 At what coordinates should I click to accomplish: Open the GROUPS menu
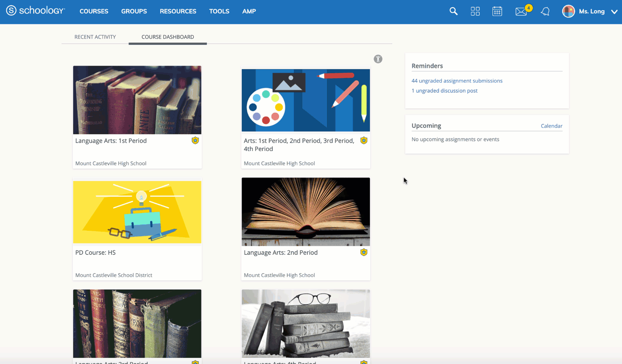[x=134, y=11]
